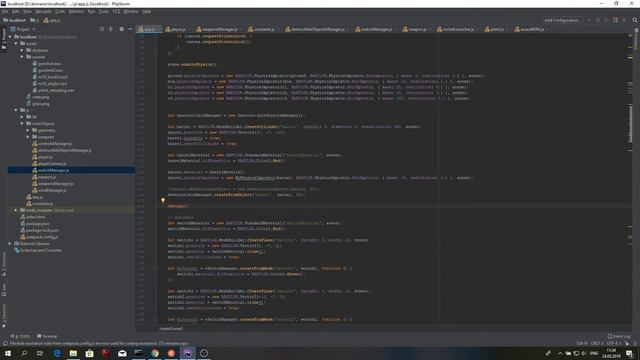Click createScene() breadcrumb at editor bottom
Image resolution: width=640 pixels, height=360 pixels.
(171, 329)
